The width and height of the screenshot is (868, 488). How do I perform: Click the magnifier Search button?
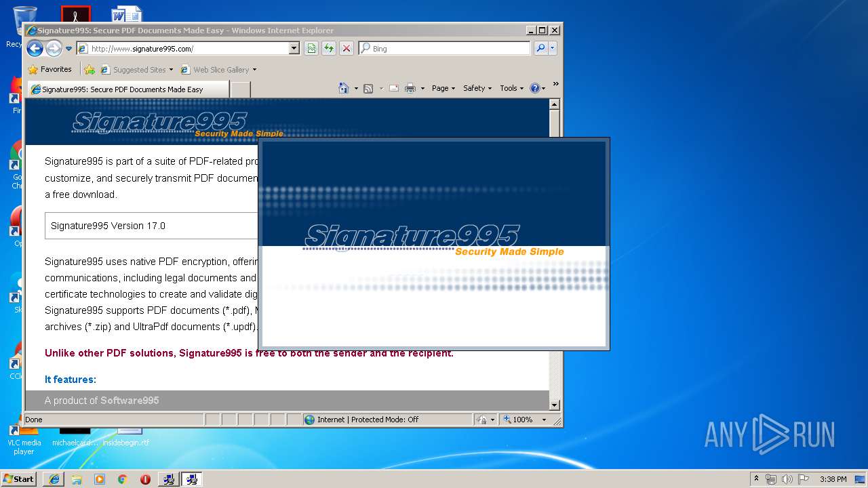pyautogui.click(x=540, y=48)
